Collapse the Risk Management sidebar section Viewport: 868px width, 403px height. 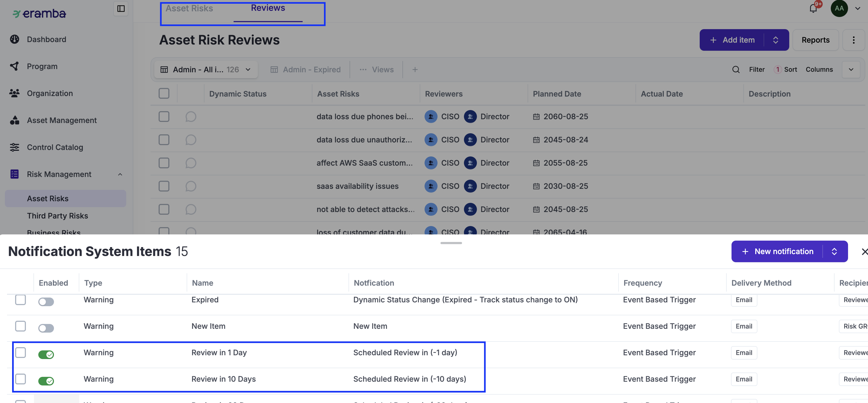(x=120, y=174)
